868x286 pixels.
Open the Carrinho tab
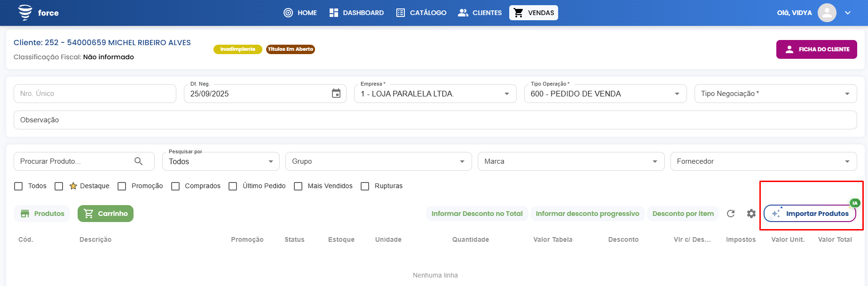105,214
